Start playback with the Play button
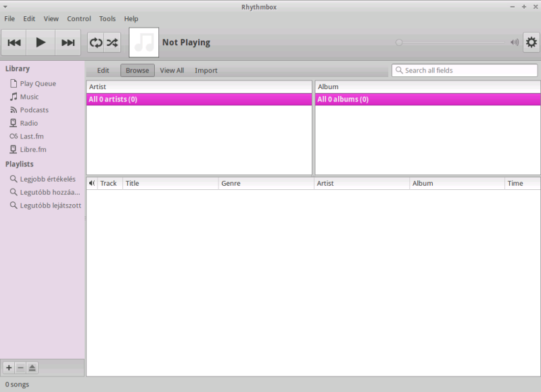 pyautogui.click(x=41, y=43)
